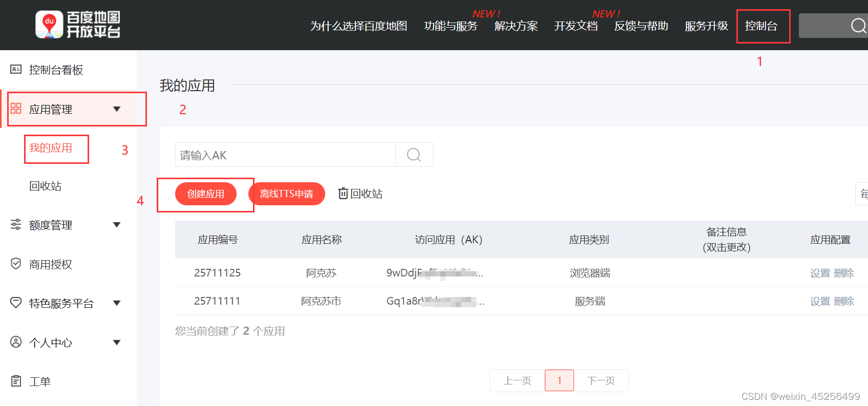This screenshot has height=406, width=868.
Task: Click 浏览器端 app type cell
Action: pos(590,273)
